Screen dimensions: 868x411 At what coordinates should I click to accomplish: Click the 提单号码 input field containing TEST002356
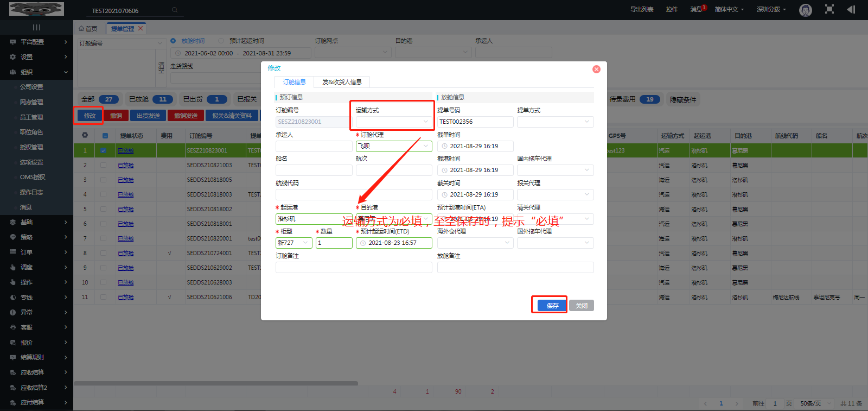tap(475, 122)
